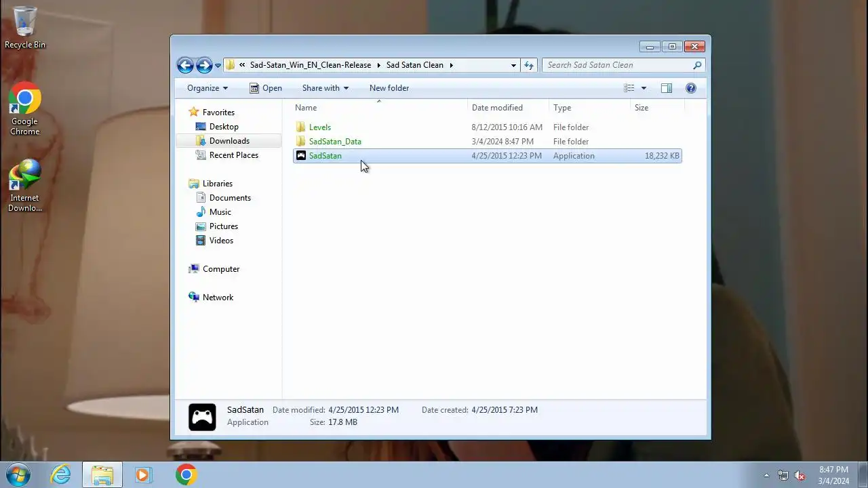Image resolution: width=868 pixels, height=488 pixels.
Task: Click 18,232 KB size cell
Action: click(662, 156)
